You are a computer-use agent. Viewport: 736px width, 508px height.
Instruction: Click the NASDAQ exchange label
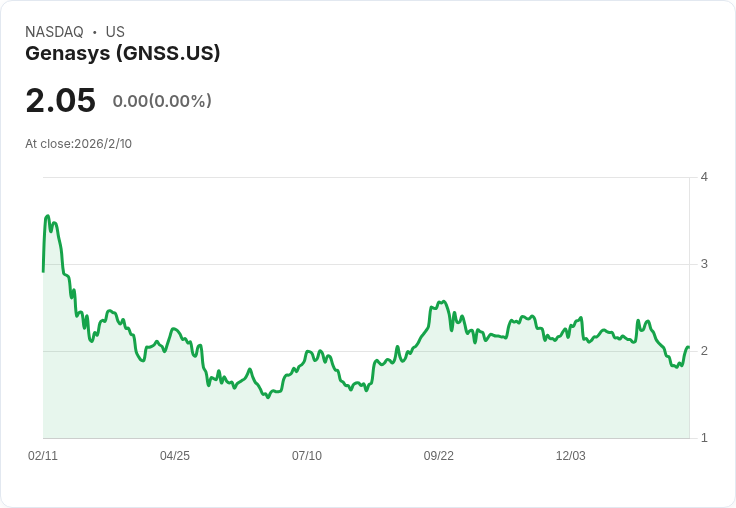pyautogui.click(x=54, y=32)
